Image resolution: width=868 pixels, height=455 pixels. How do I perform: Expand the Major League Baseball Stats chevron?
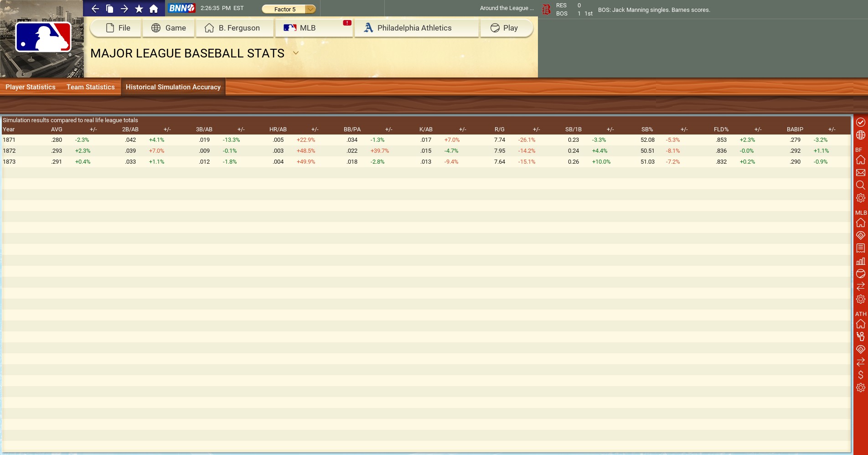[296, 53]
